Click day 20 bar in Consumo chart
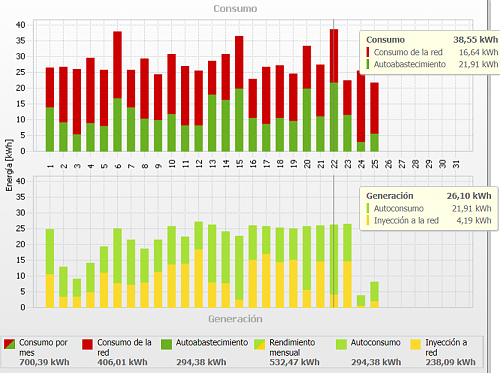The height and width of the screenshot is (373, 500). [307, 99]
